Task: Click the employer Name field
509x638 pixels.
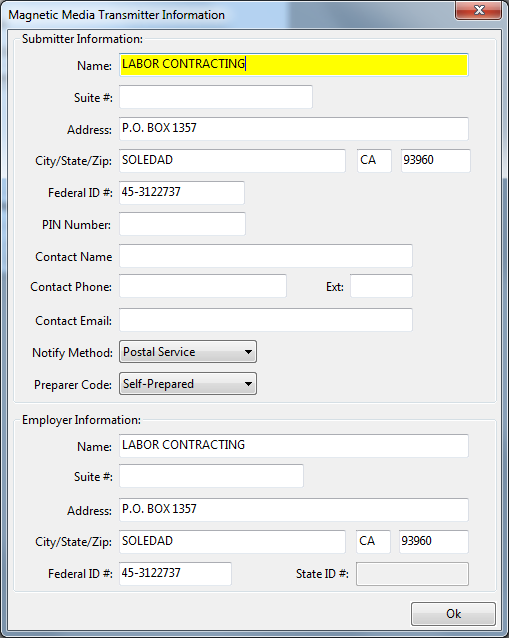Action: tap(294, 446)
